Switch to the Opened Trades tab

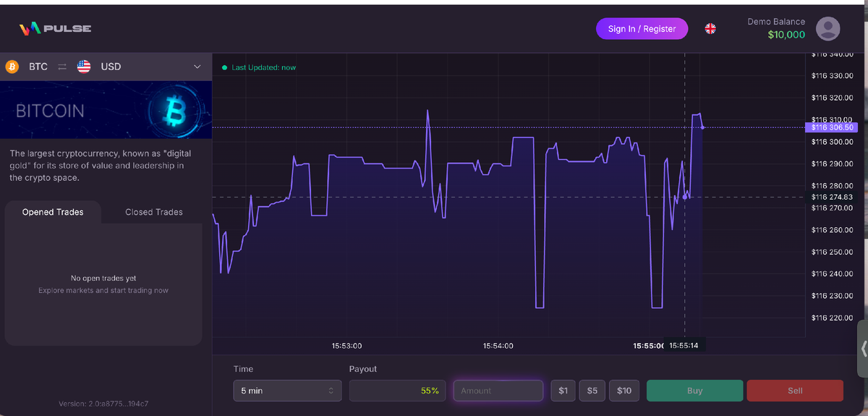(x=53, y=212)
